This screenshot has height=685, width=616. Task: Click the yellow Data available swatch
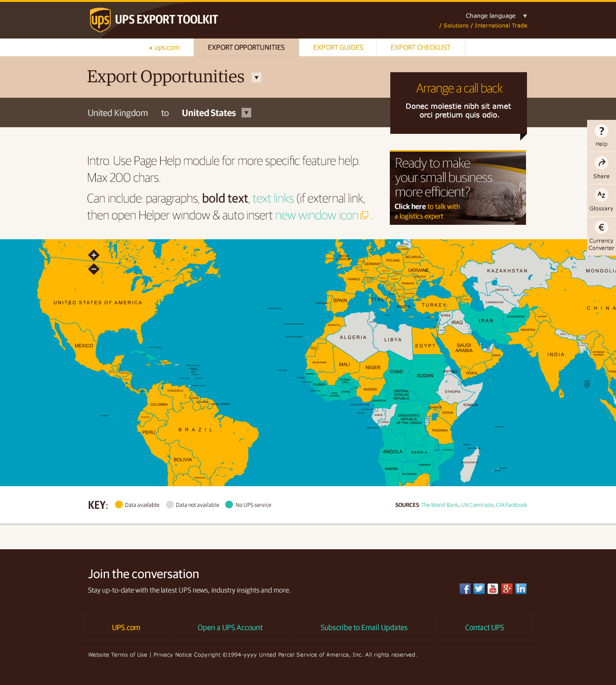point(119,504)
